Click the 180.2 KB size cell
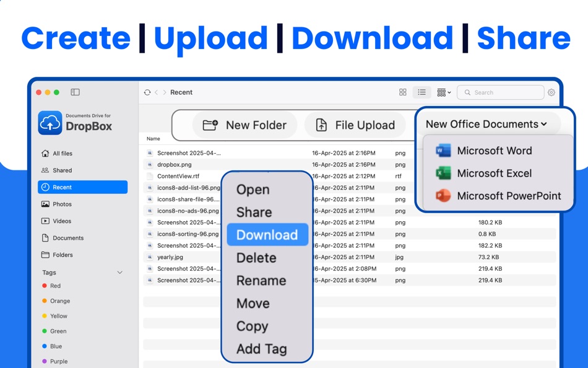Screen dimensions: 588x368 point(490,222)
